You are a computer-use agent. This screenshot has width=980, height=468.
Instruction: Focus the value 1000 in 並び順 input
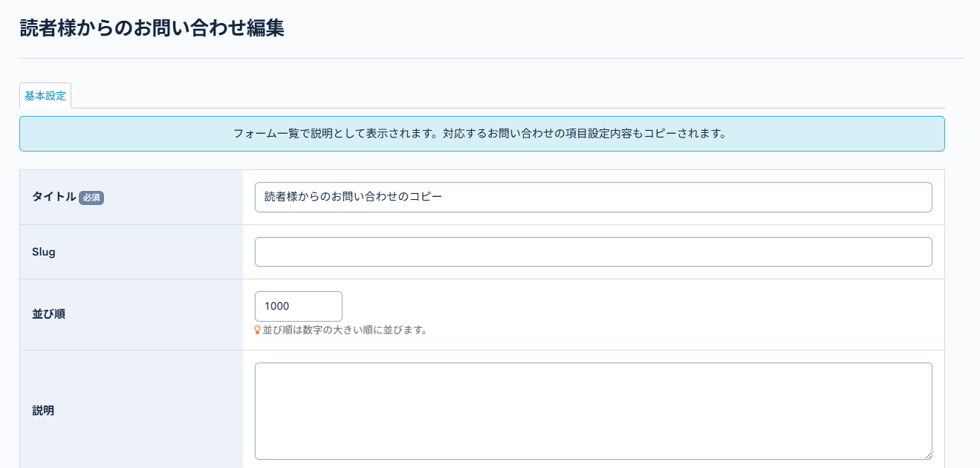click(279, 306)
